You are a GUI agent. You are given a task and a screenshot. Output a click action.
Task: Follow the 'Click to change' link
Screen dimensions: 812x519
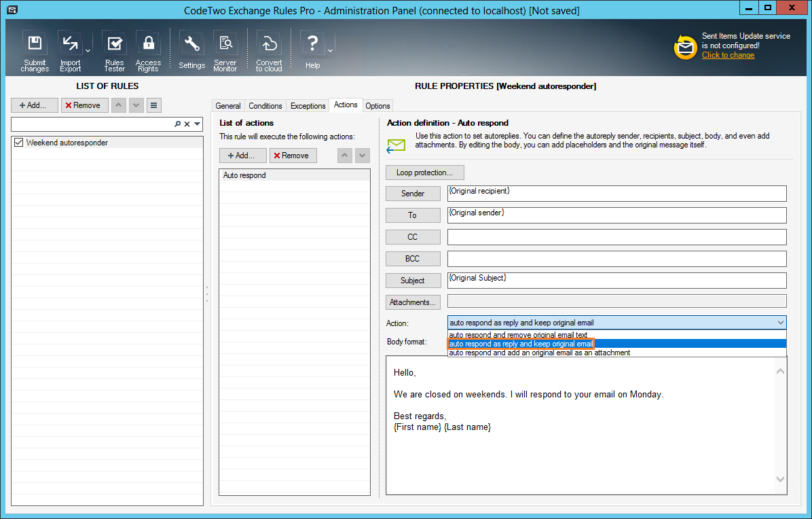click(x=728, y=55)
